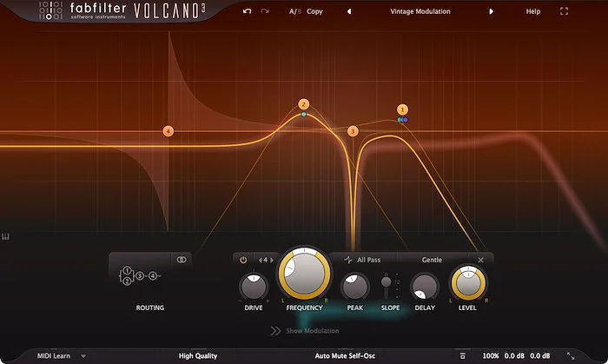Open the Gentle filter style dropdown
Screen dimensions: 608x364
pos(432,259)
